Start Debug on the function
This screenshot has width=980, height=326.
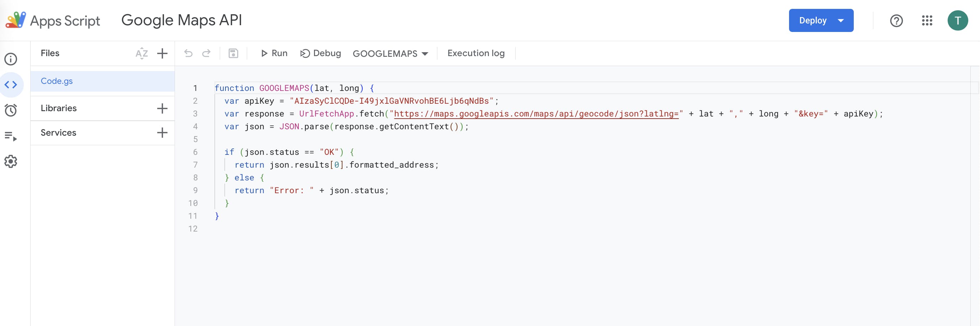click(321, 53)
